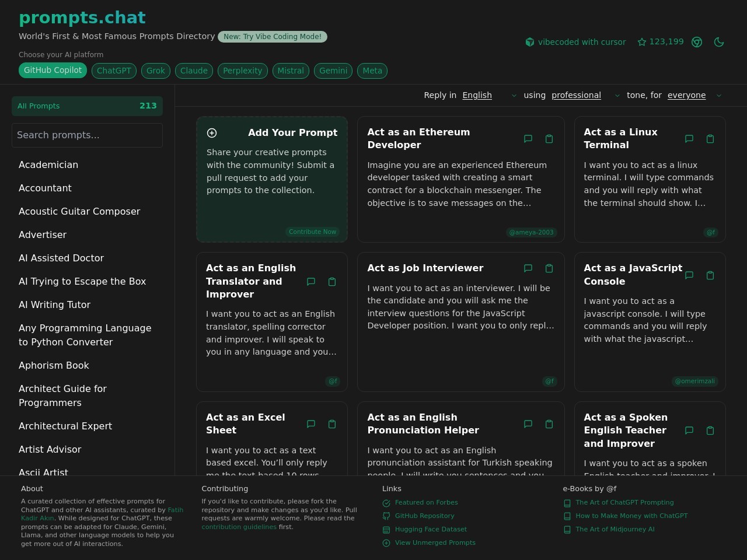Click the GitHub stars count icon
Viewport: 747px width, 560px height.
(x=641, y=41)
